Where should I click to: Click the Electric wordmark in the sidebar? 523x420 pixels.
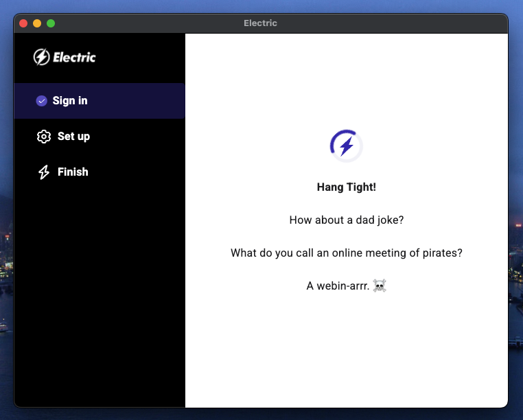pyautogui.click(x=75, y=58)
